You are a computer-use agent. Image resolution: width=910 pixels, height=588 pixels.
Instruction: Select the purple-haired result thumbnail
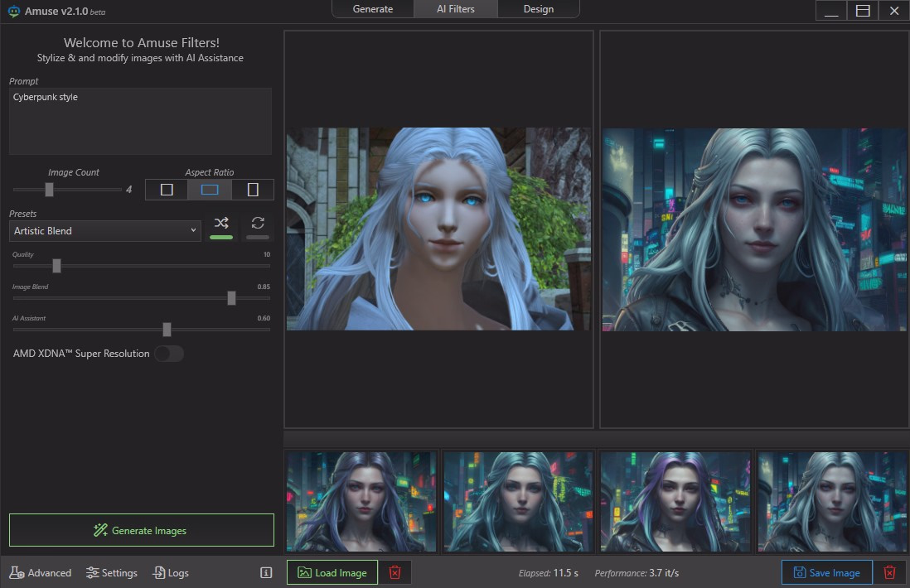(x=675, y=501)
